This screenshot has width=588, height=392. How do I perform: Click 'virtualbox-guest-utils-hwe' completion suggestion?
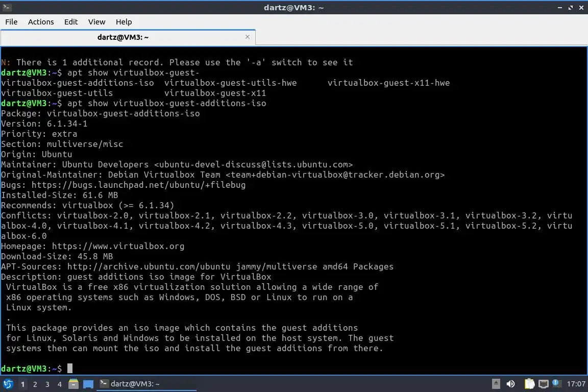[x=230, y=83]
